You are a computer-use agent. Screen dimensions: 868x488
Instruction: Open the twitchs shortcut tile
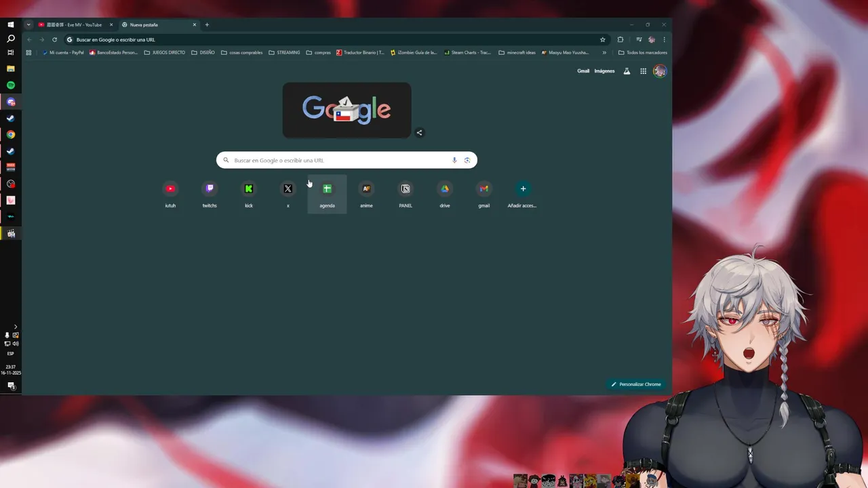[210, 194]
